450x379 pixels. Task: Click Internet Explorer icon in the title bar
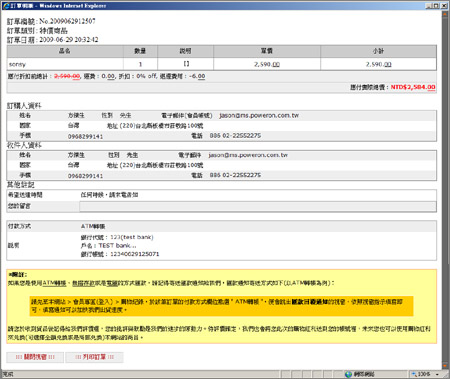tap(6, 6)
